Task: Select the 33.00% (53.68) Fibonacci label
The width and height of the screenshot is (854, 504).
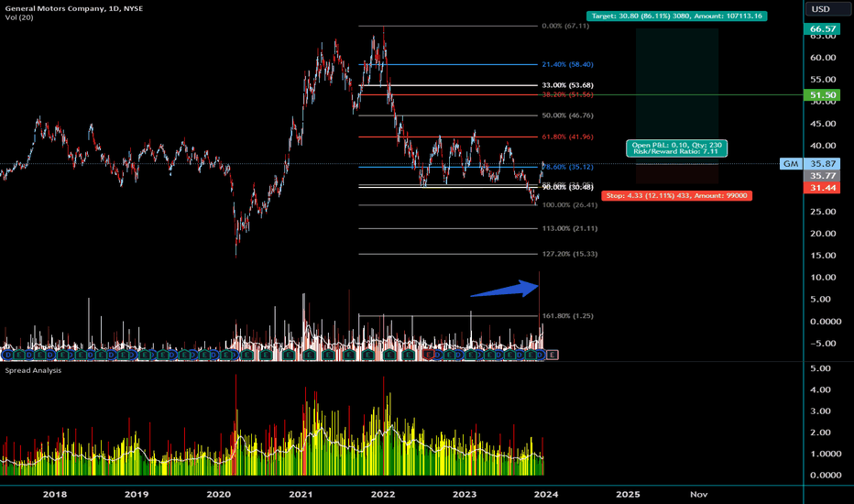Action: point(567,85)
